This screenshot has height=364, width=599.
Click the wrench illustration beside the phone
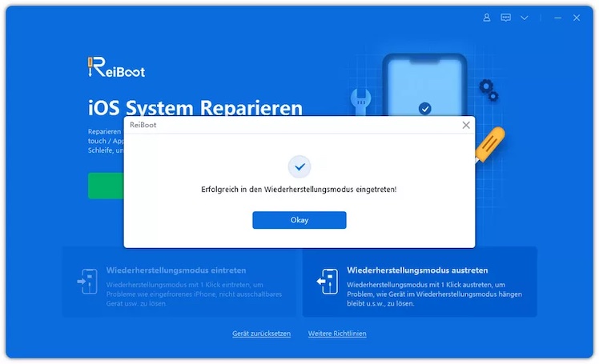360,102
